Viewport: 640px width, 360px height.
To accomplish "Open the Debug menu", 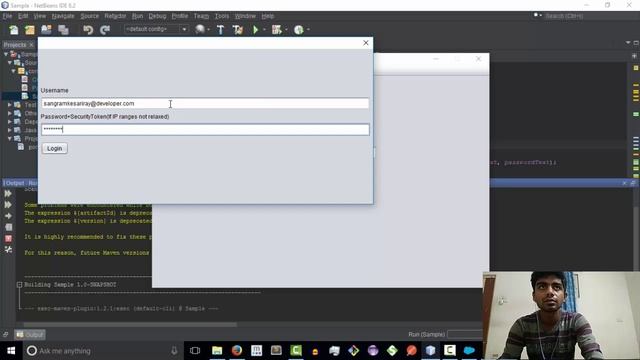I will pos(157,16).
